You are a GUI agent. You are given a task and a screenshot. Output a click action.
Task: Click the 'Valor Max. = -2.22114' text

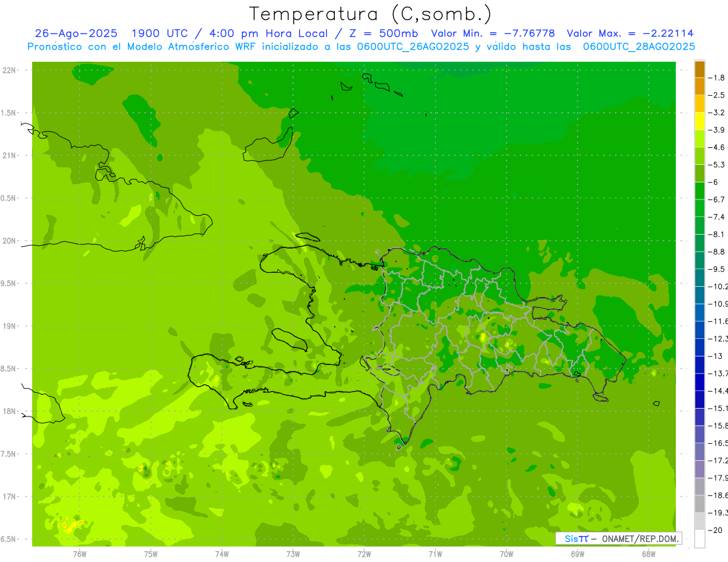630,34
